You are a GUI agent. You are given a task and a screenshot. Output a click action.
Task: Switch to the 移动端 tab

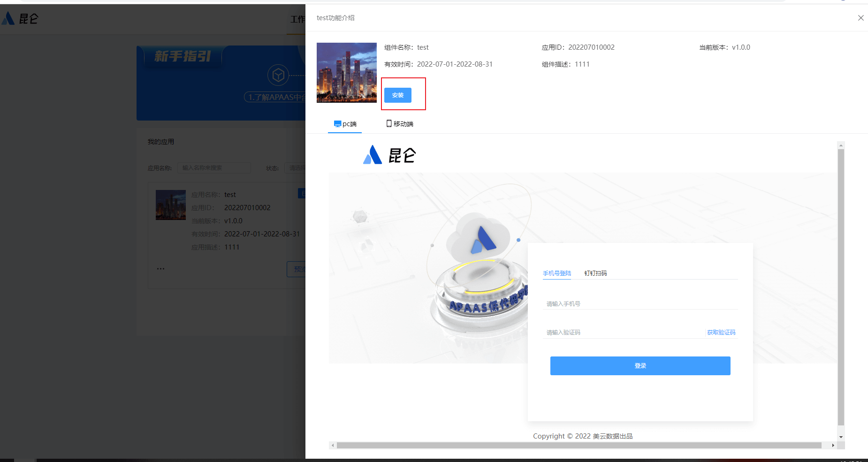tap(400, 124)
